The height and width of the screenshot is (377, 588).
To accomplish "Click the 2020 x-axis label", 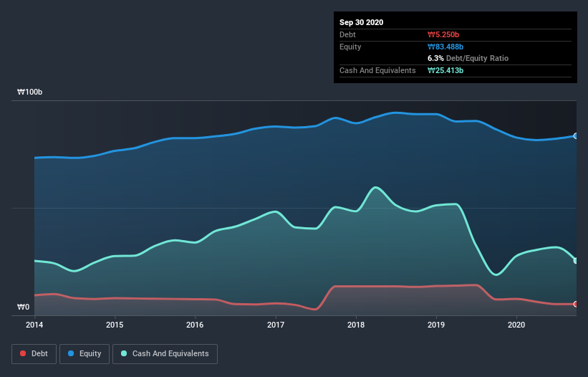I will (x=516, y=325).
